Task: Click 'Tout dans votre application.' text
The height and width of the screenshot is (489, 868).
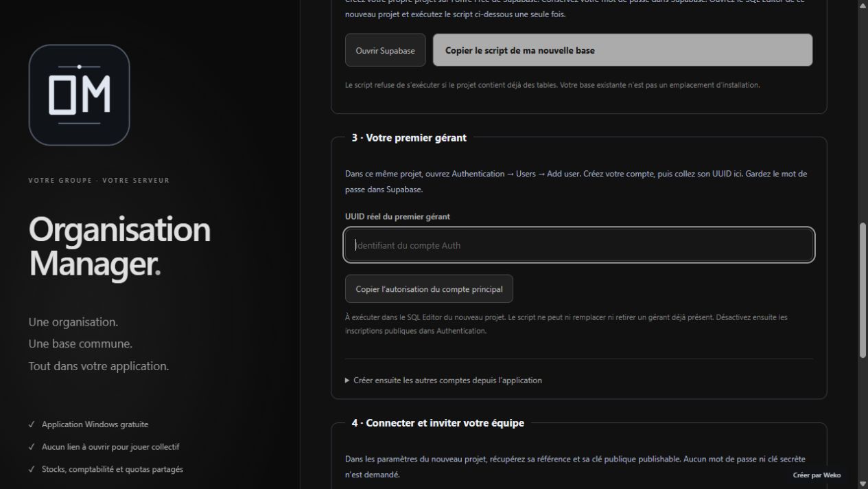Action: 99,366
